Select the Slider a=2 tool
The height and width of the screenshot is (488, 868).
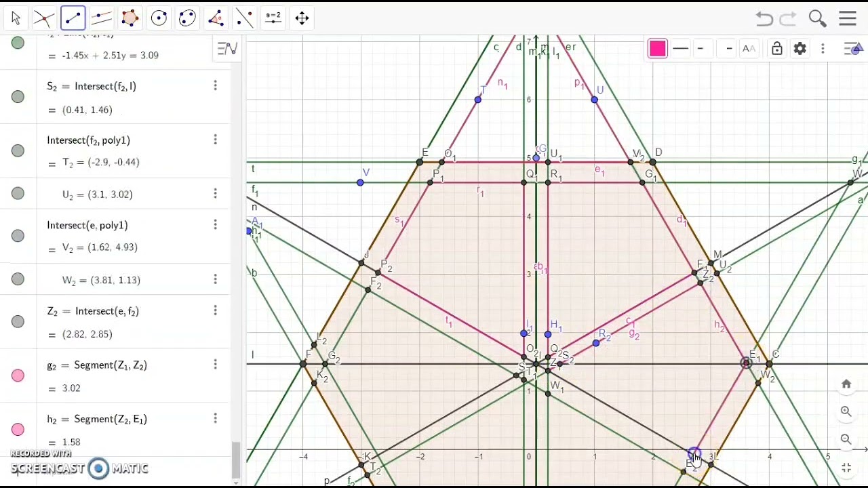pyautogui.click(x=273, y=18)
